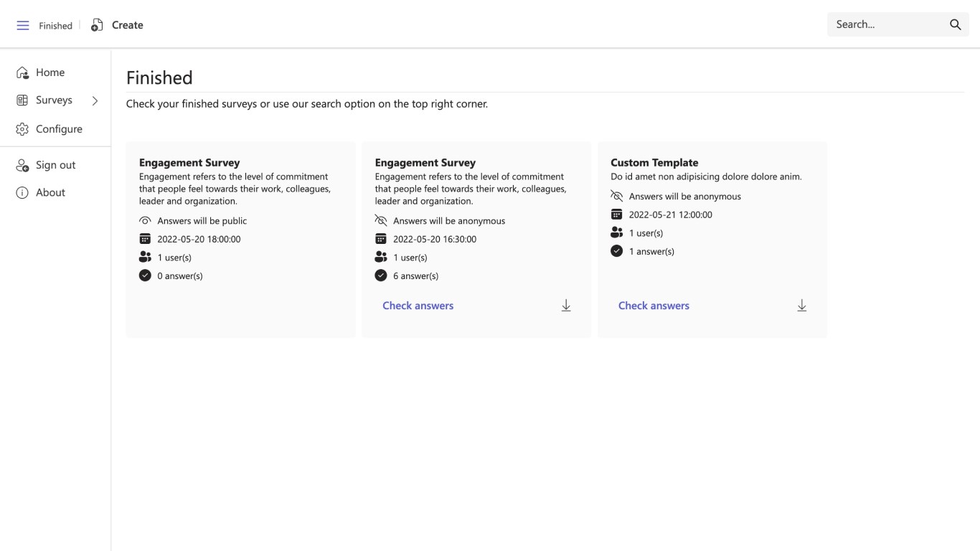
Task: Click the Sign out icon
Action: (22, 165)
